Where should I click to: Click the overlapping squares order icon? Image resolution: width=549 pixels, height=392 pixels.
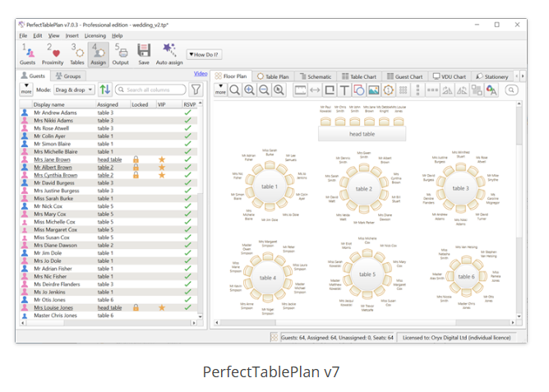pos(477,90)
